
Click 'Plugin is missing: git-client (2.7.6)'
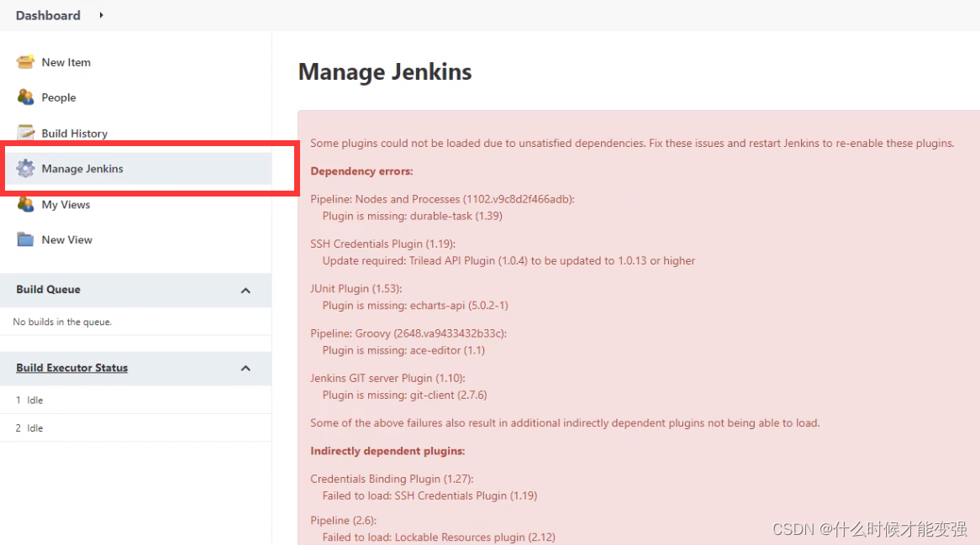pos(405,396)
